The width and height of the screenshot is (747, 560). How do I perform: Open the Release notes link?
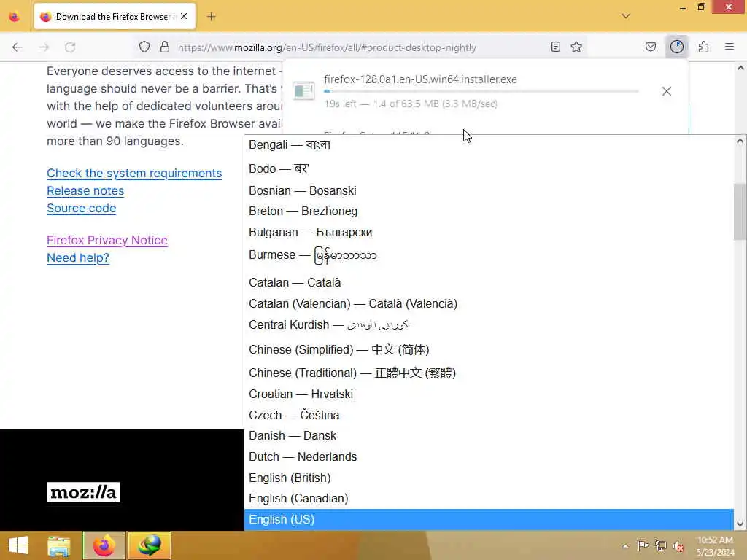pyautogui.click(x=85, y=191)
